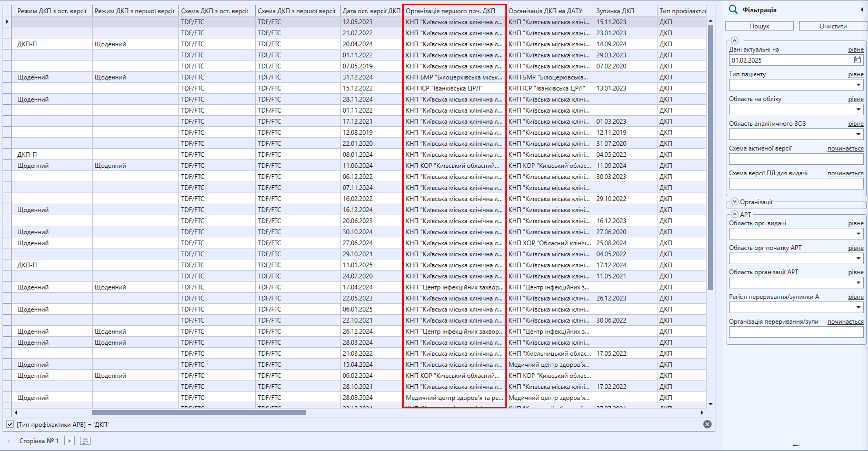Open the calendar picker for Дані актуальні на

(x=857, y=60)
